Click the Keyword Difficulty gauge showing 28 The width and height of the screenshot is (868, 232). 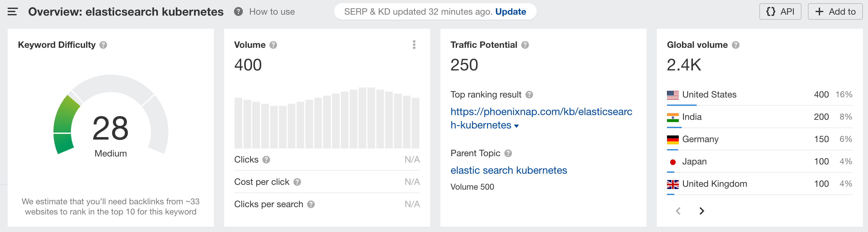[111, 115]
